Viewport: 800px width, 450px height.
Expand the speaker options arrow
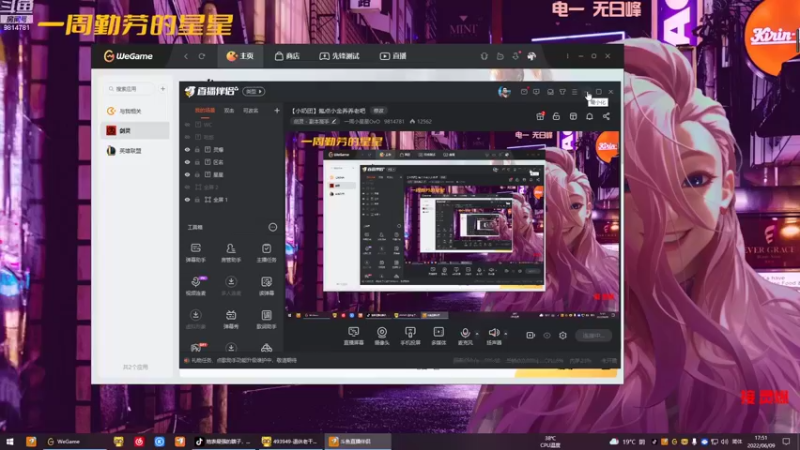pyautogui.click(x=506, y=334)
